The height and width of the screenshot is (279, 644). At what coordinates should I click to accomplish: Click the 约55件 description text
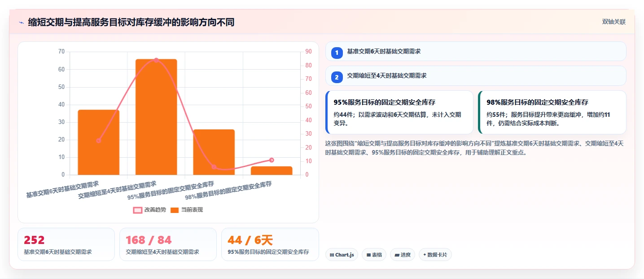coord(548,119)
